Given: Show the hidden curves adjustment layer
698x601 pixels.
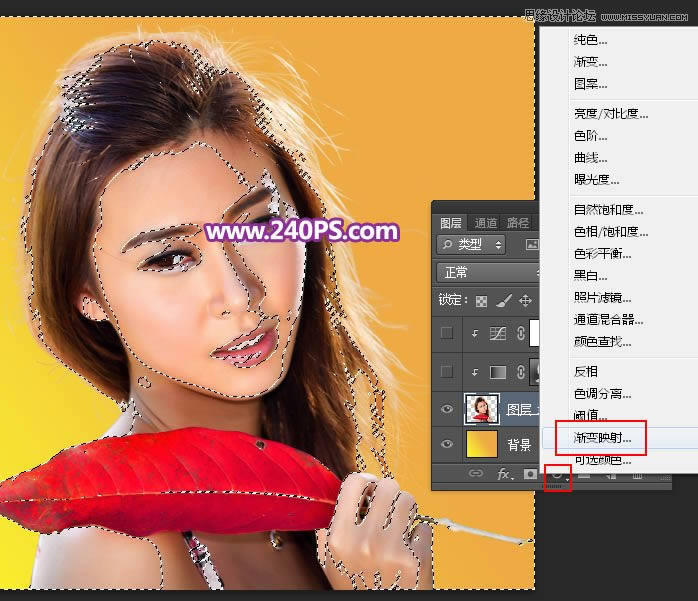Looking at the screenshot, I should click(x=446, y=333).
